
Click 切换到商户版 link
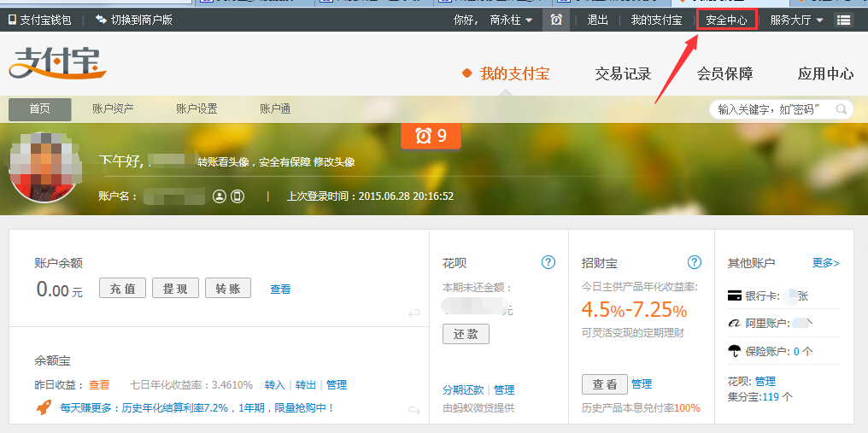pos(141,20)
